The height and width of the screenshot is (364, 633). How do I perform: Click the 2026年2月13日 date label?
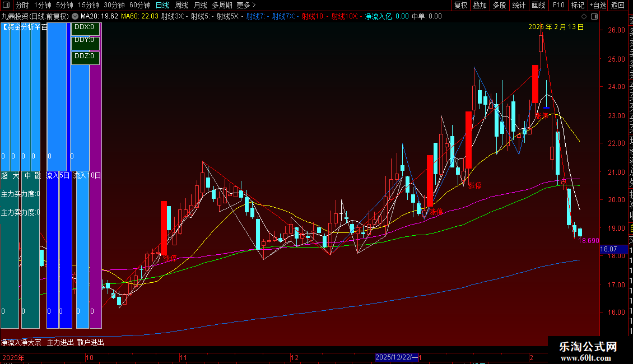(556, 27)
